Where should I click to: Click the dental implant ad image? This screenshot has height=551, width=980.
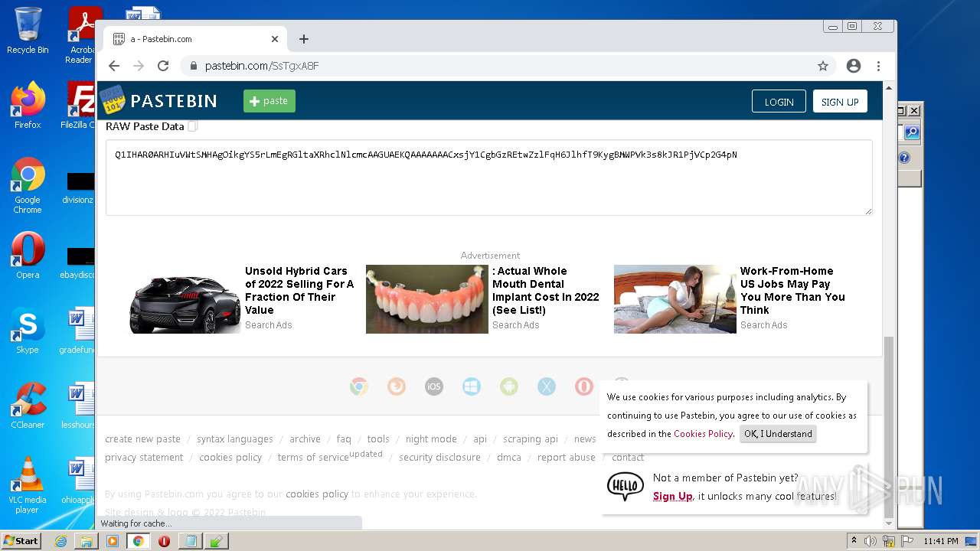[426, 299]
